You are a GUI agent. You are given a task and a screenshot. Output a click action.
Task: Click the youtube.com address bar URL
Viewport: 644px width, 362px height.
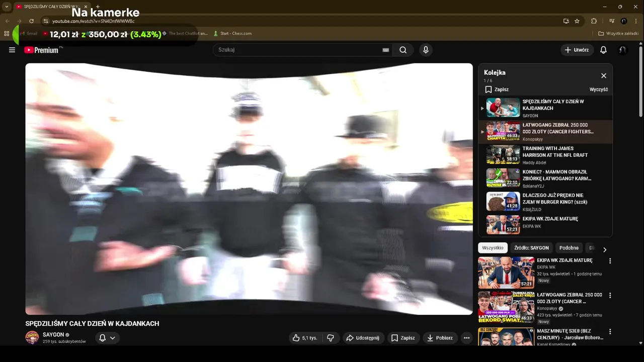pos(94,21)
